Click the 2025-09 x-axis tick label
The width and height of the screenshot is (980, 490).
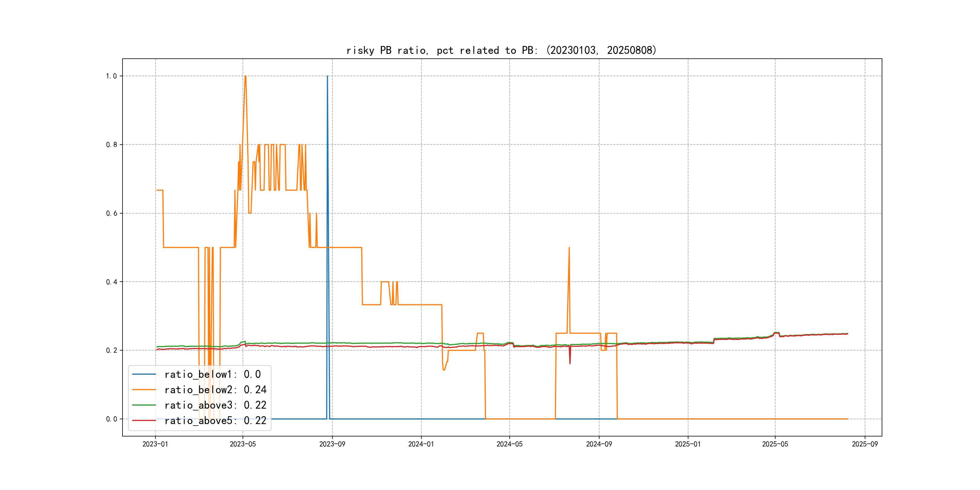[865, 444]
